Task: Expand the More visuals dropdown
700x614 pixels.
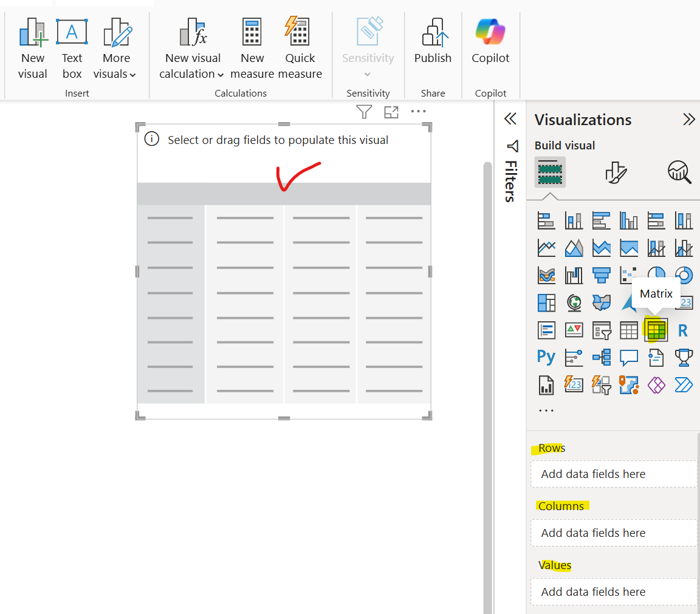Action: (115, 49)
